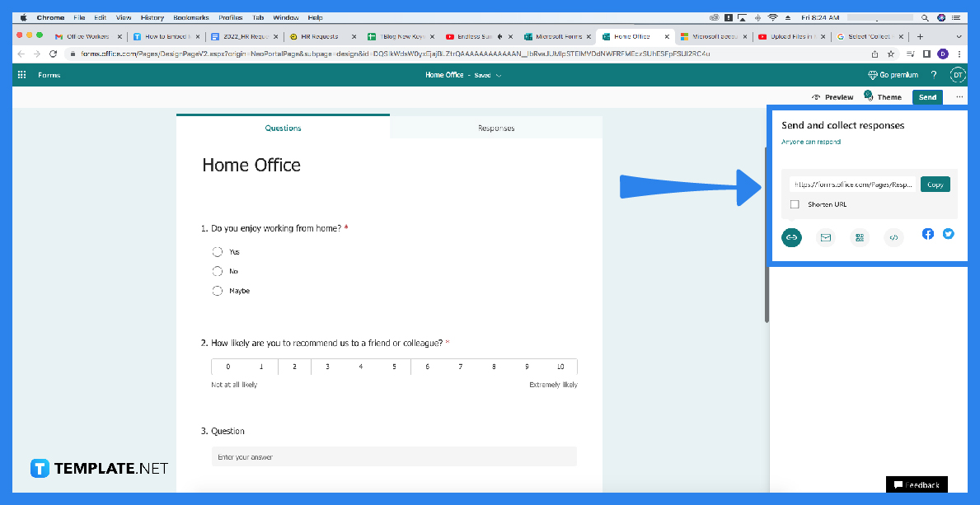Expand the Saved status dropdown
Screen dimensions: 980x505
point(499,74)
